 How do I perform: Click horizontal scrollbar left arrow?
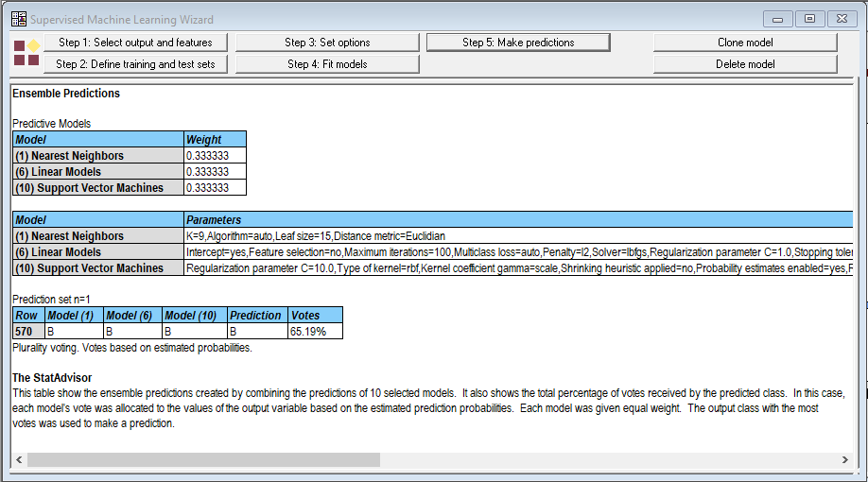point(17,459)
